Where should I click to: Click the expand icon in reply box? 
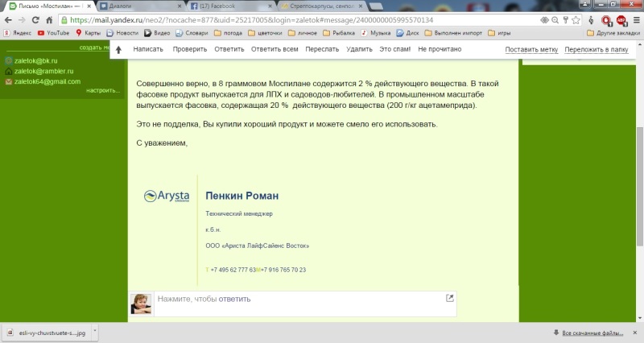point(449,299)
